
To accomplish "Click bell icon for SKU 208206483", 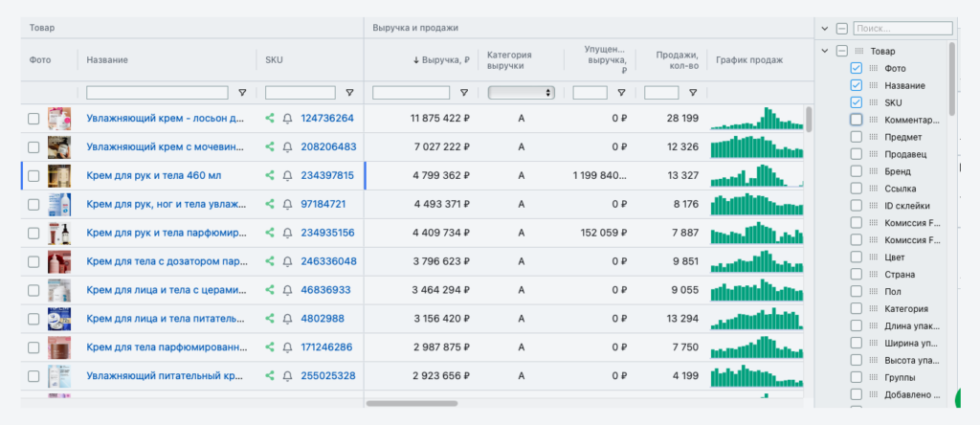I will [287, 147].
